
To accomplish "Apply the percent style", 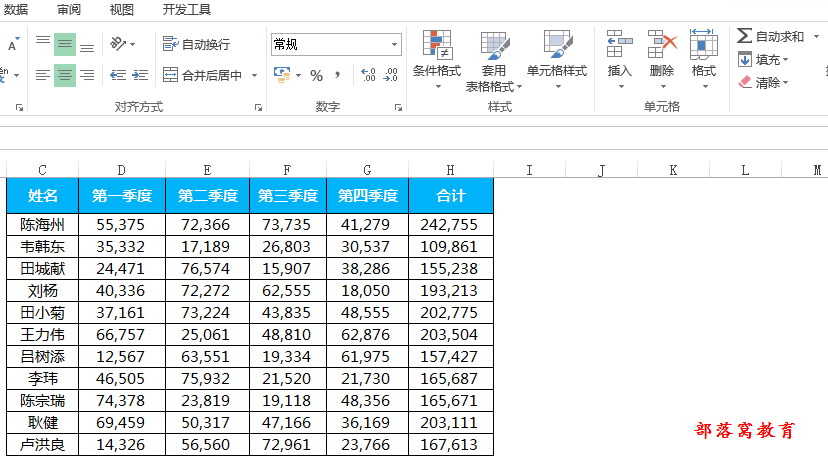I will pos(316,76).
